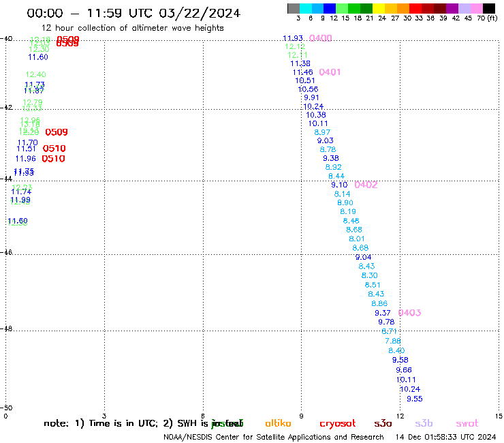Click the pink time label '0400'
Image resolution: width=504 pixels, height=443 pixels.
click(321, 38)
